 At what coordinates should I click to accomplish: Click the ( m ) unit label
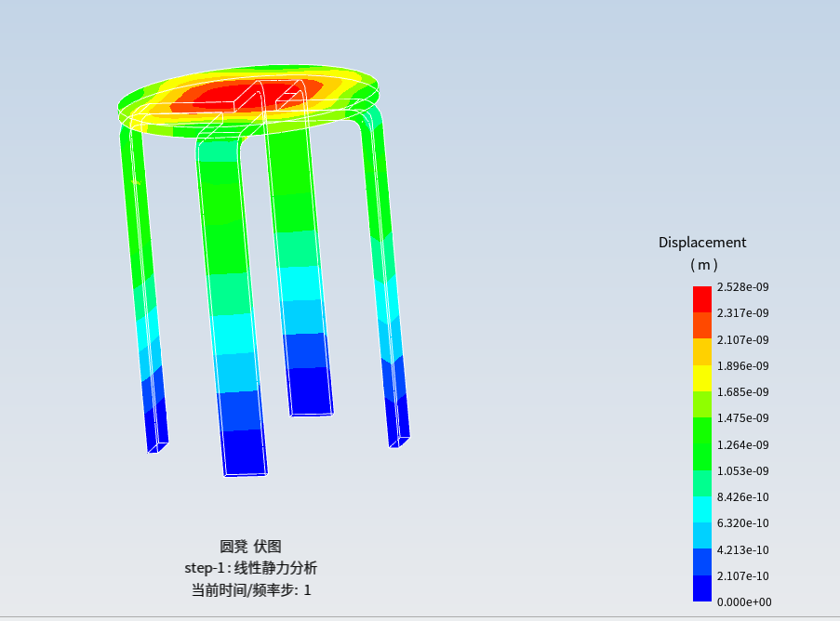[703, 265]
